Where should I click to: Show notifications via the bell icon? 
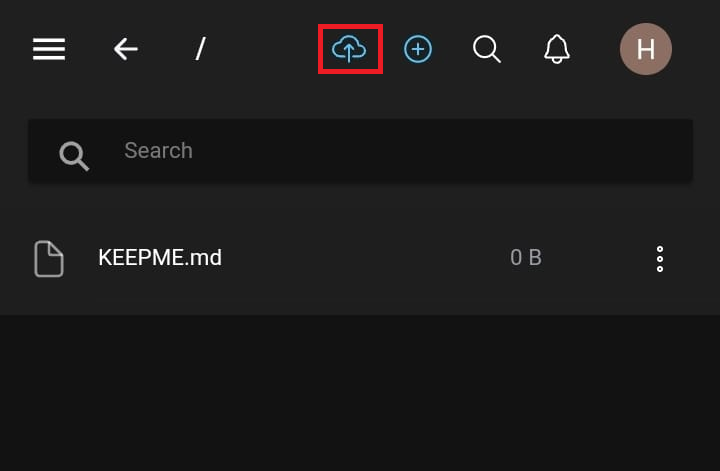click(x=556, y=49)
